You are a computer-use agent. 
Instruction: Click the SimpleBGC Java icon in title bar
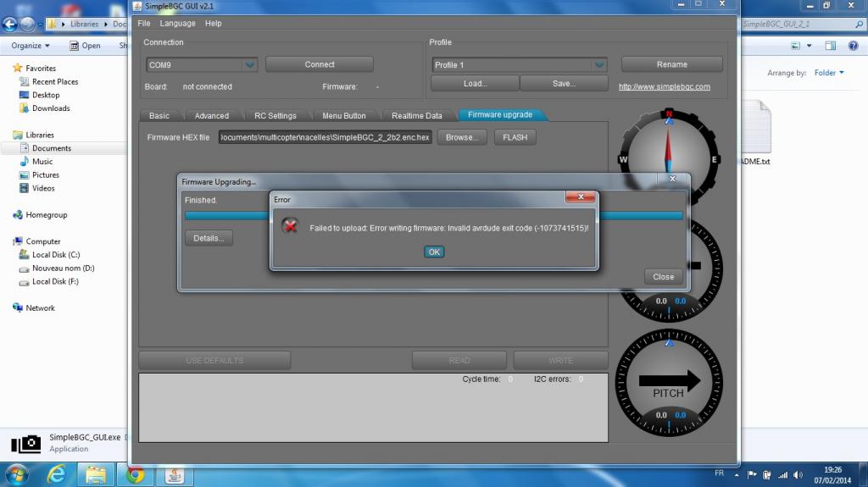click(137, 6)
